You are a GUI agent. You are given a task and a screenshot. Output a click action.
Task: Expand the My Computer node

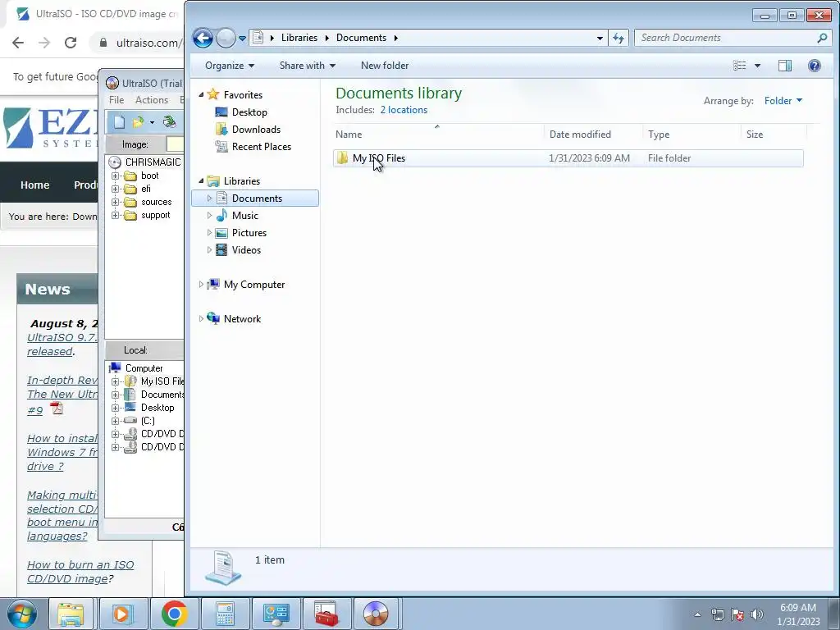point(202,285)
